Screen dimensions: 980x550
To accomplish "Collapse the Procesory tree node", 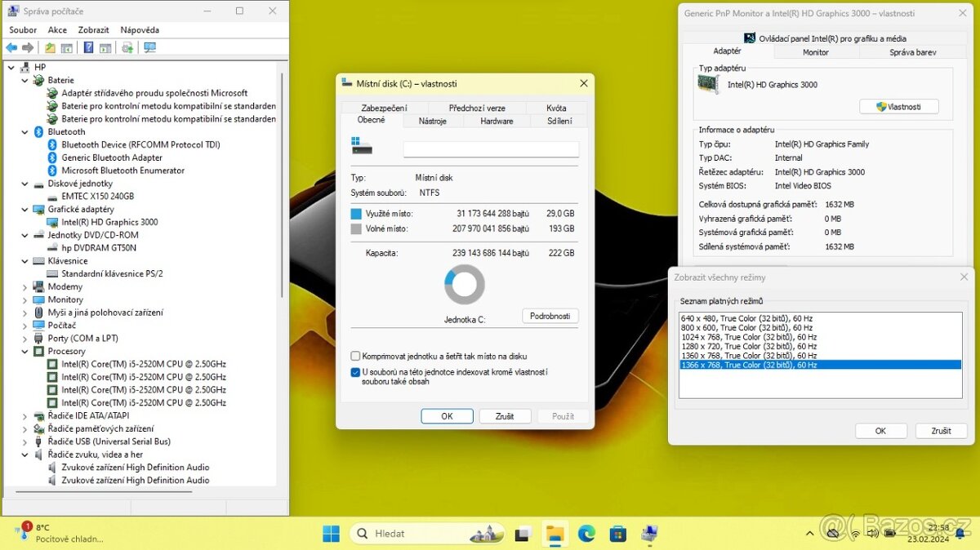I will pyautogui.click(x=24, y=351).
